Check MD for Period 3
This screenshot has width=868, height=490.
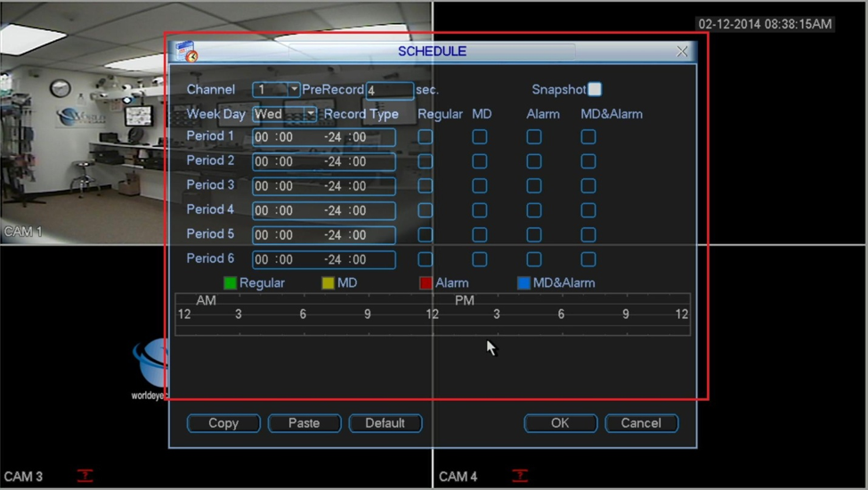[479, 185]
